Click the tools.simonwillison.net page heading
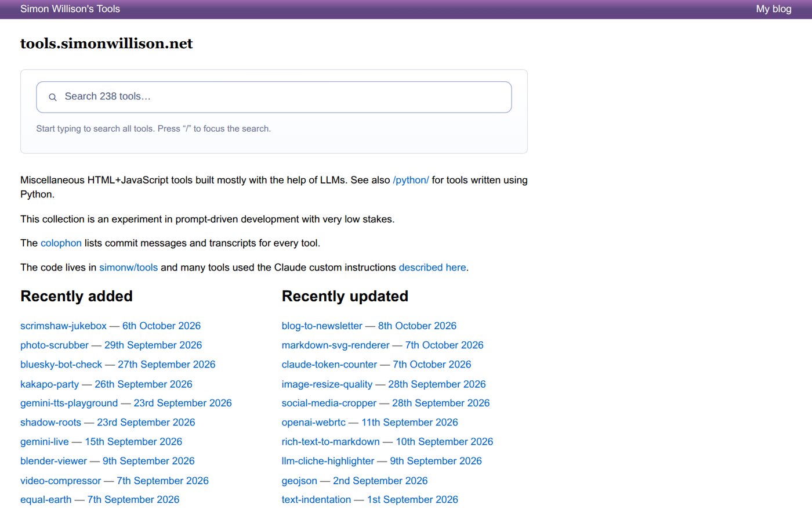 pos(107,44)
